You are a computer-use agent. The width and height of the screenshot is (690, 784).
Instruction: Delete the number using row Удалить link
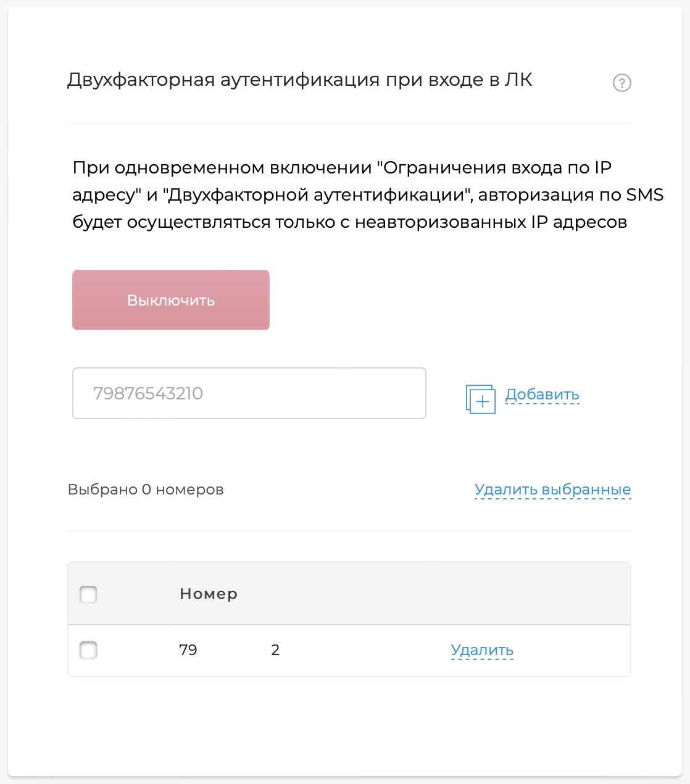point(482,650)
